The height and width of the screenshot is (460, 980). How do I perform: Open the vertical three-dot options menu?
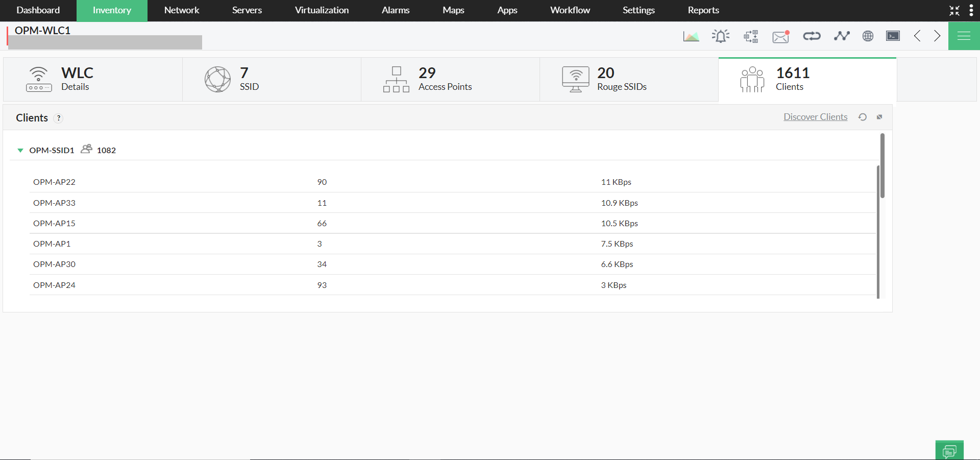coord(971,10)
